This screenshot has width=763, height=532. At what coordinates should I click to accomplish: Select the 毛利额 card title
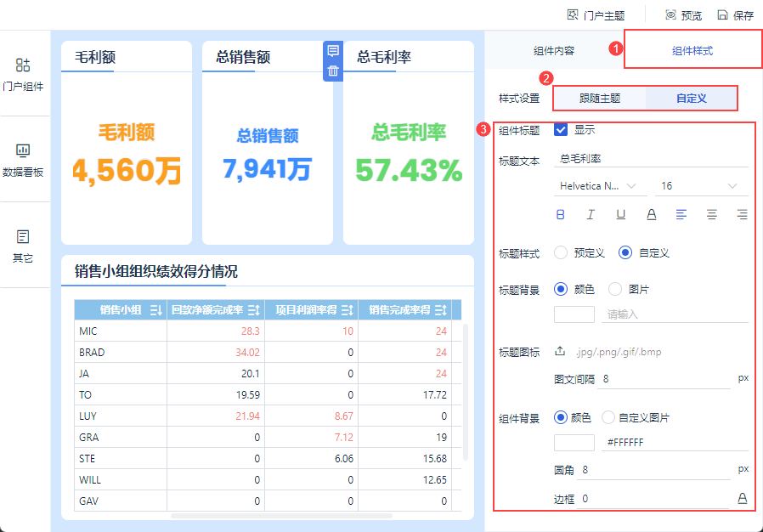coord(95,58)
